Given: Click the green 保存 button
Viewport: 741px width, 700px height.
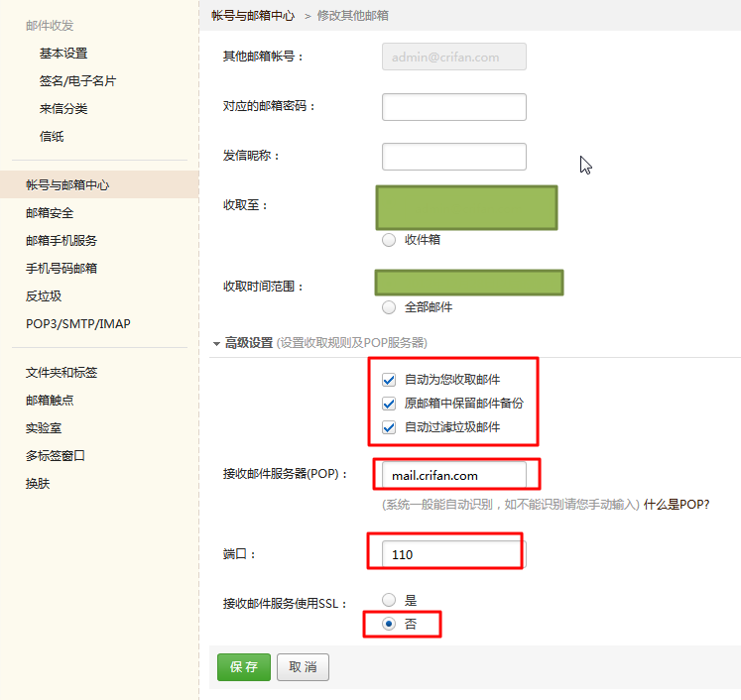Looking at the screenshot, I should (x=244, y=667).
